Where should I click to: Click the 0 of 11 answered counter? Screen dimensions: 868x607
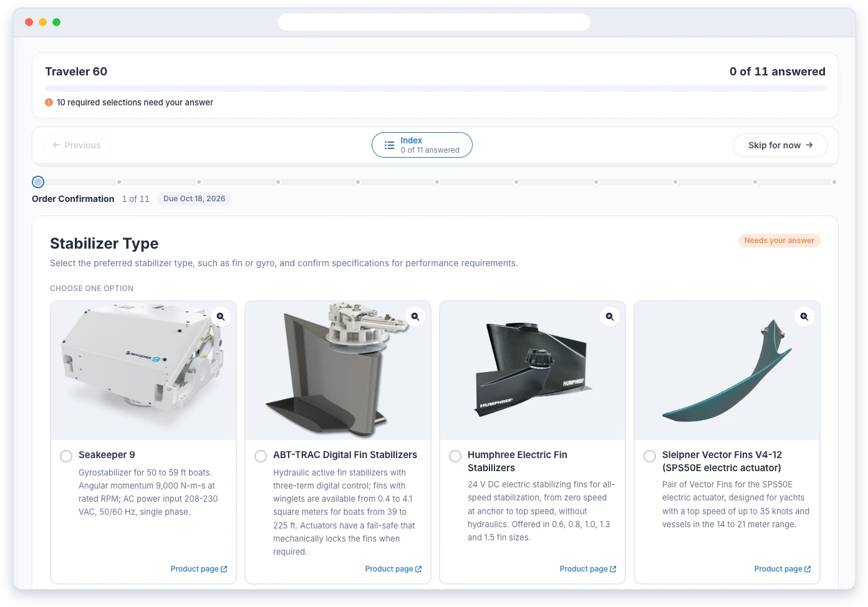coord(778,72)
